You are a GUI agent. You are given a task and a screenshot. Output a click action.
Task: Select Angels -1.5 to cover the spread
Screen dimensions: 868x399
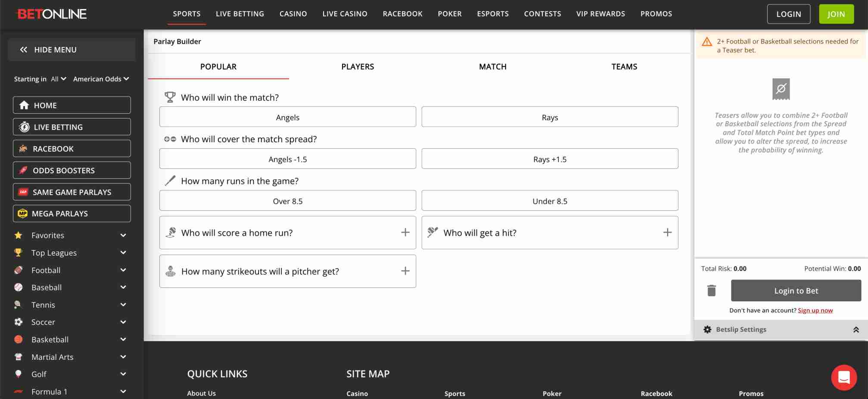(x=287, y=159)
